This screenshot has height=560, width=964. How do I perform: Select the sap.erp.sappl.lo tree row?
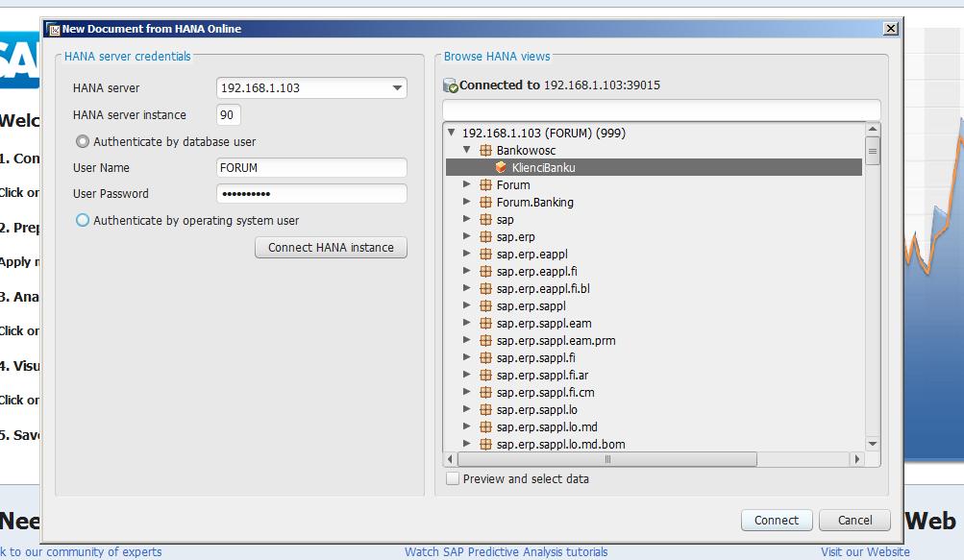(654, 409)
